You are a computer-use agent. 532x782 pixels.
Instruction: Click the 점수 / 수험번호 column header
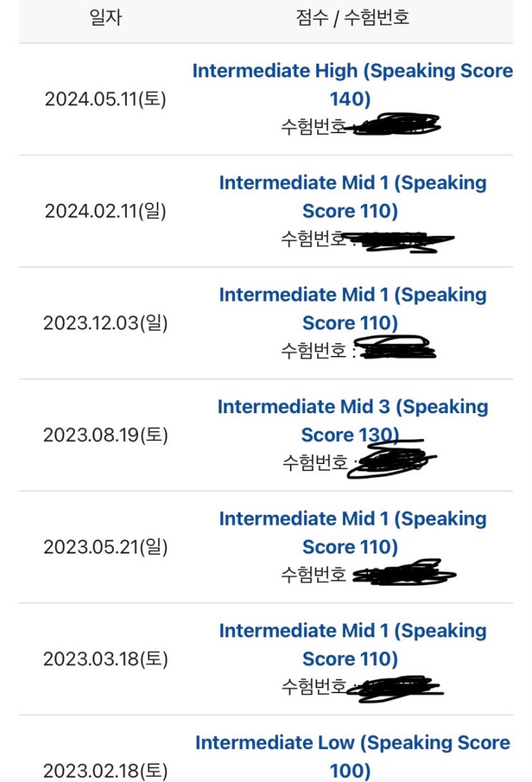tap(352, 18)
